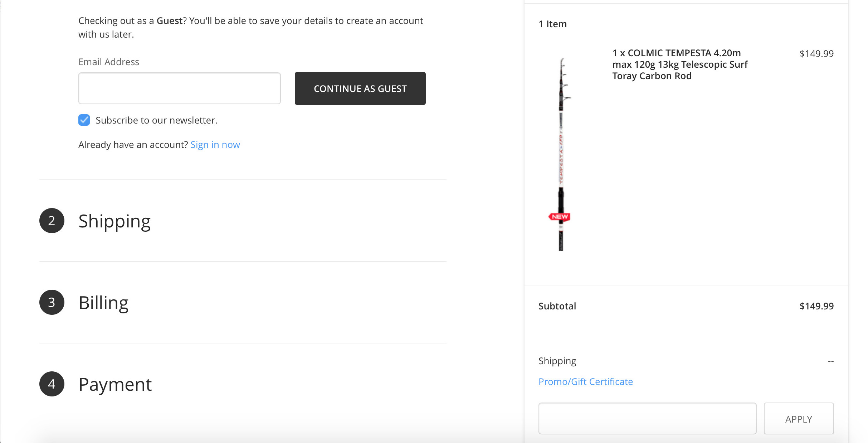Viewport: 868px width, 443px height.
Task: Click into the promo code input field
Action: (x=647, y=418)
